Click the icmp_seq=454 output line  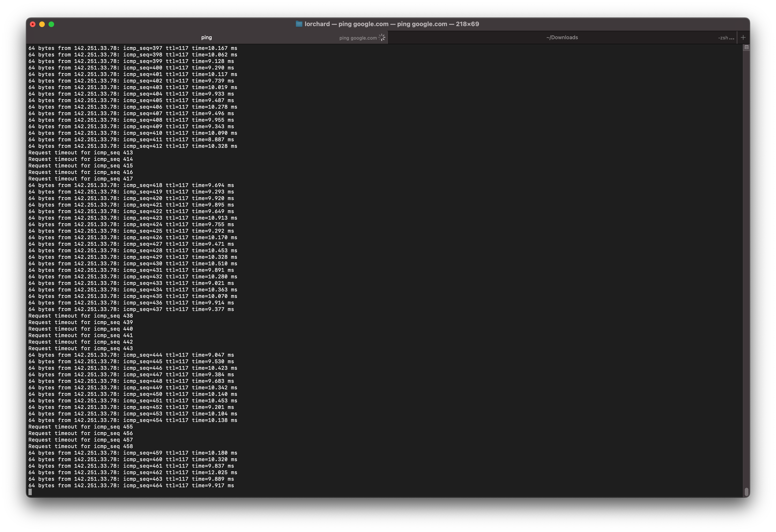tap(133, 420)
